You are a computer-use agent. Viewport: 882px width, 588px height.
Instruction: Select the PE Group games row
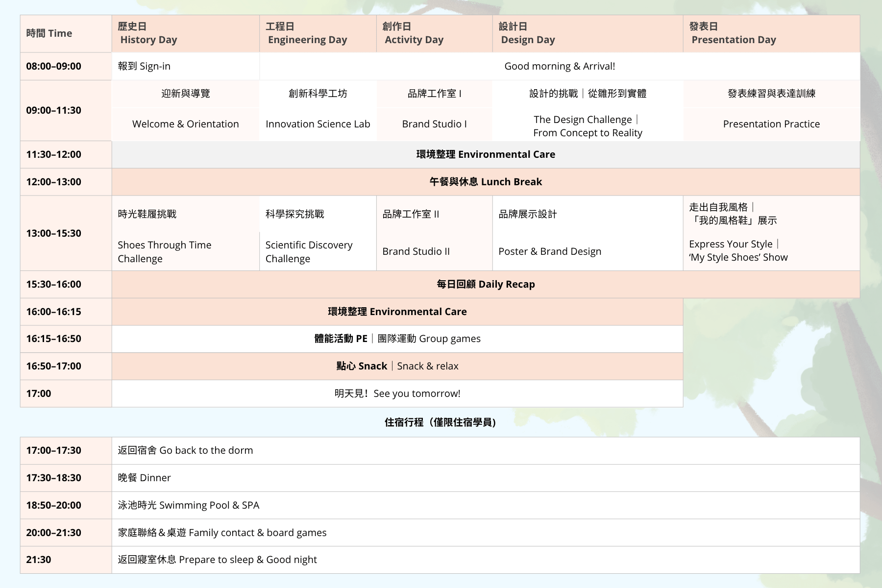pyautogui.click(x=397, y=339)
